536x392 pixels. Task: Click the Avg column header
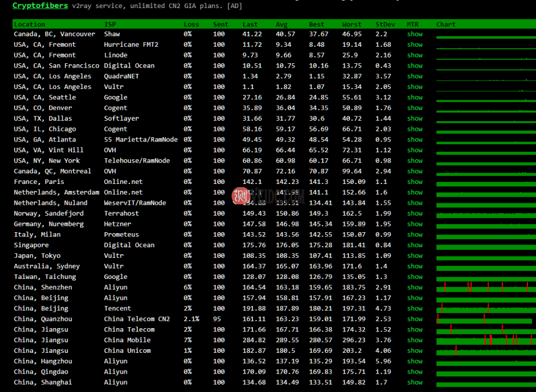coord(281,24)
